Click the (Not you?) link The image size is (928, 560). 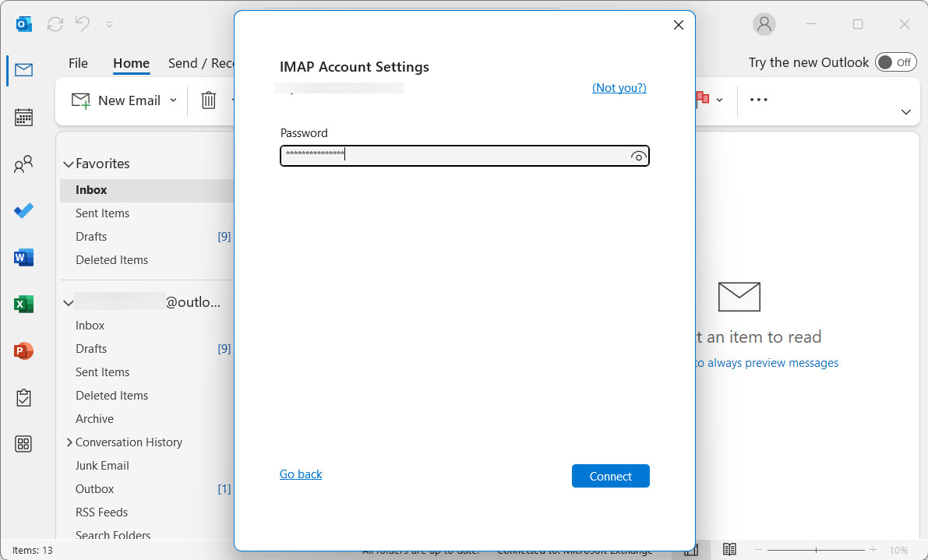(x=619, y=87)
